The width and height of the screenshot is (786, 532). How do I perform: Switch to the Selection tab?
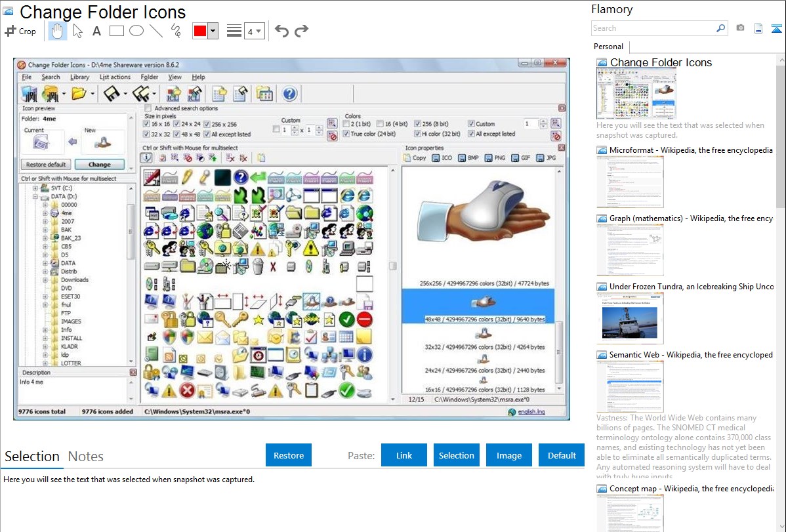click(x=32, y=457)
